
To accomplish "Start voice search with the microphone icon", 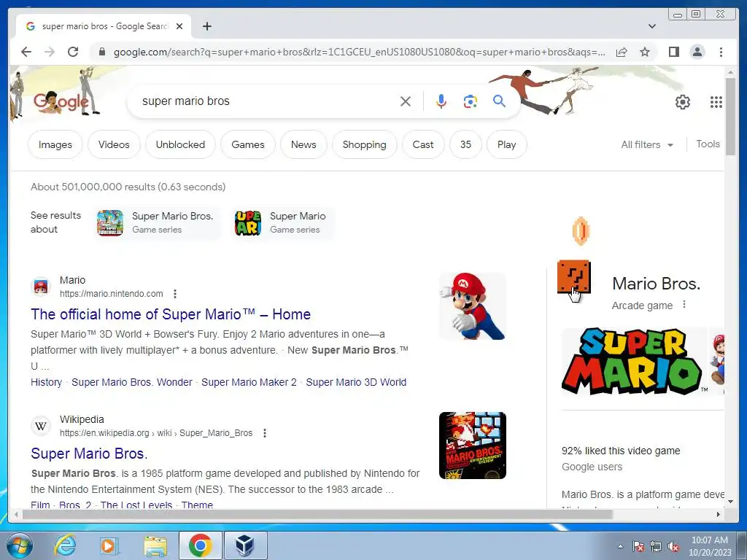I will [x=441, y=101].
